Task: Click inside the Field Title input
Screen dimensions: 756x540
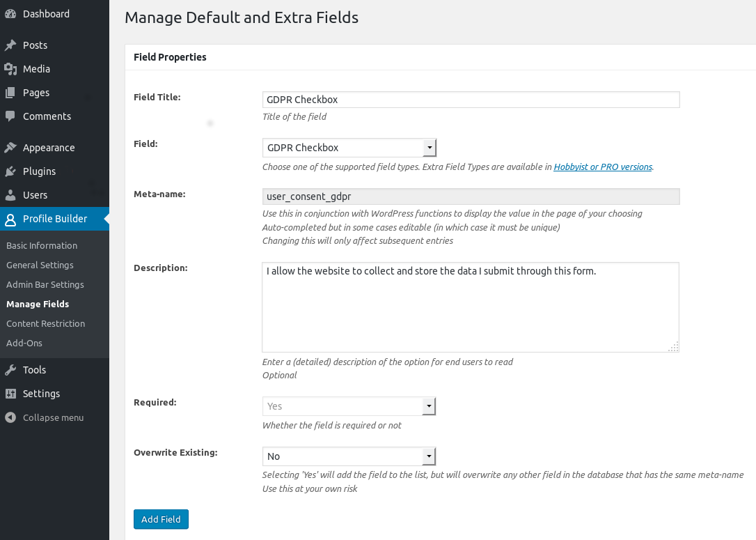Action: tap(470, 100)
